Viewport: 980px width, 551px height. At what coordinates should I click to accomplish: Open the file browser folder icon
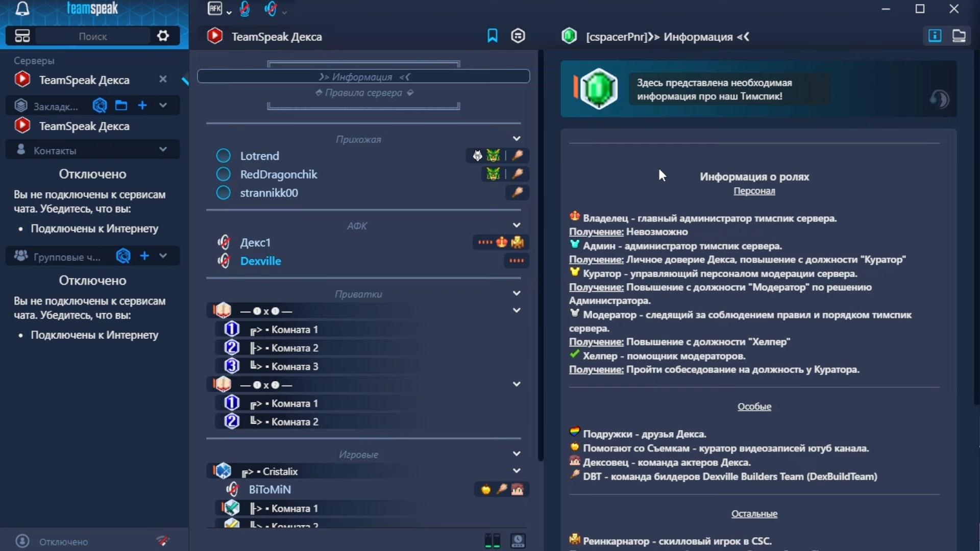coord(959,36)
